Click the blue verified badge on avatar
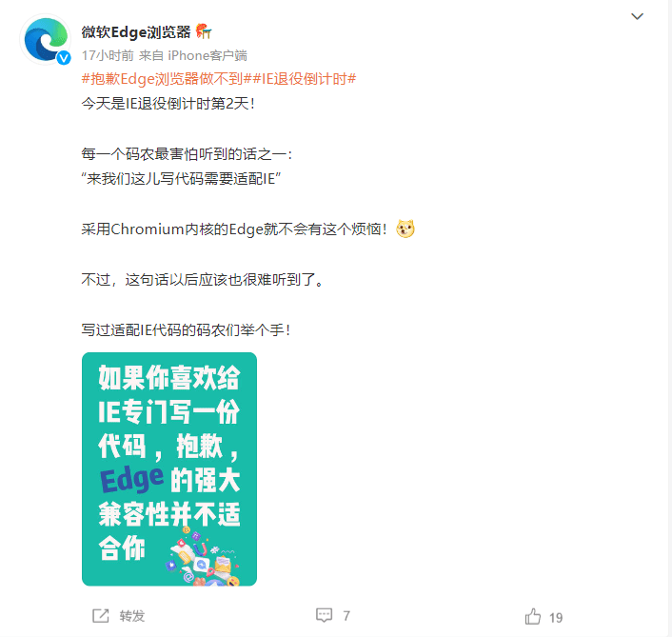The image size is (672, 637). pos(64,57)
